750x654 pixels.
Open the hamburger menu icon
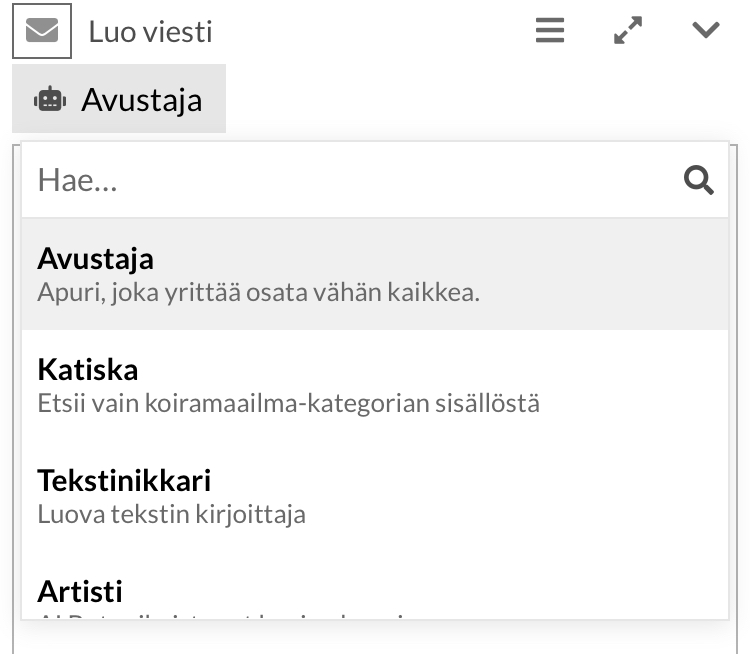click(549, 31)
